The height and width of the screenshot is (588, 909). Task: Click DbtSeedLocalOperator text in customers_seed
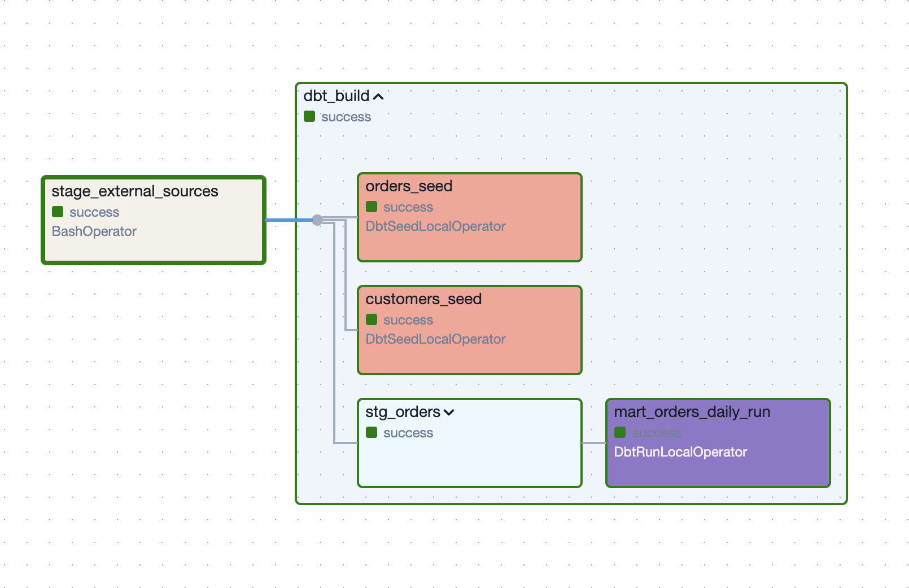pos(435,339)
